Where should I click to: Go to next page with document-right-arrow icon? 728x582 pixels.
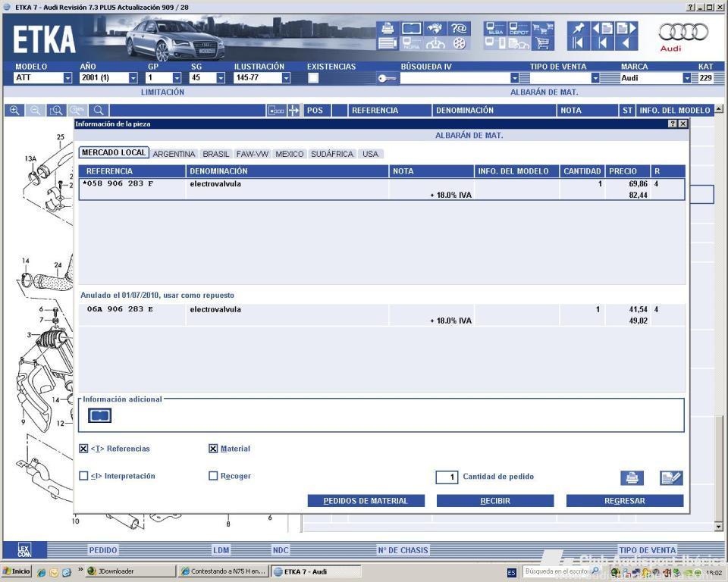tap(626, 29)
